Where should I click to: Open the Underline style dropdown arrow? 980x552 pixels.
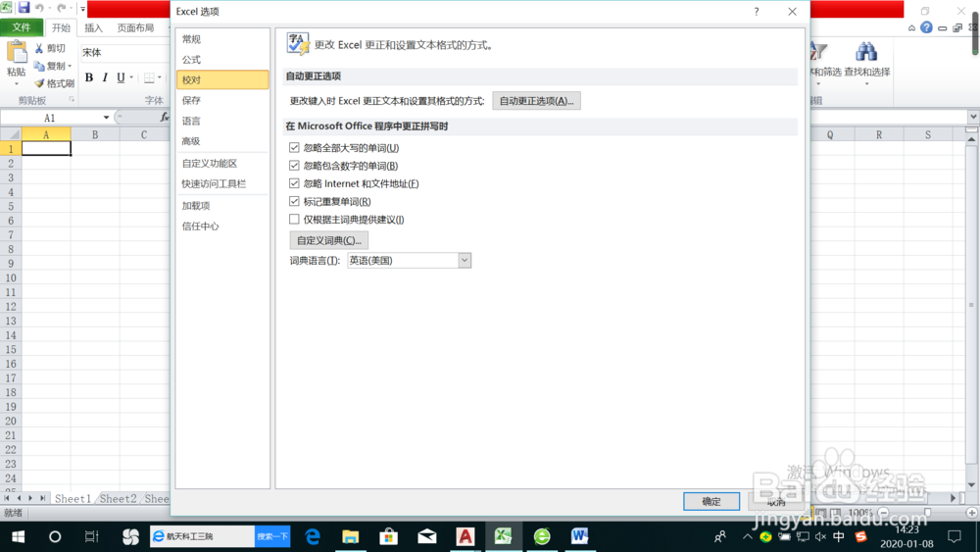pos(131,77)
